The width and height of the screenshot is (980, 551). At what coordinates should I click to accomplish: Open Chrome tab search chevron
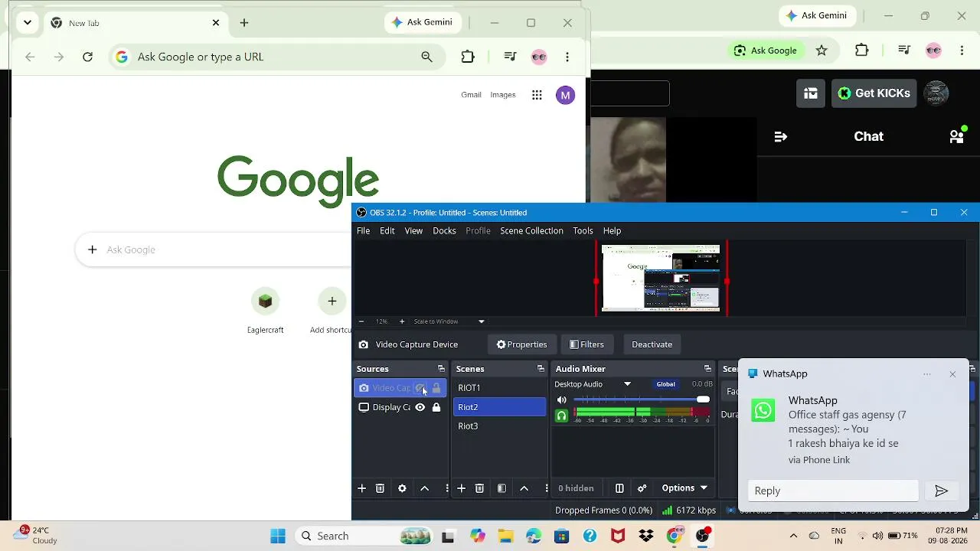click(x=28, y=23)
